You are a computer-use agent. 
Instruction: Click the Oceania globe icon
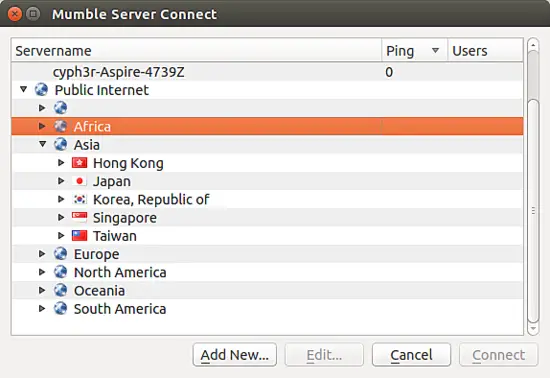pos(60,290)
